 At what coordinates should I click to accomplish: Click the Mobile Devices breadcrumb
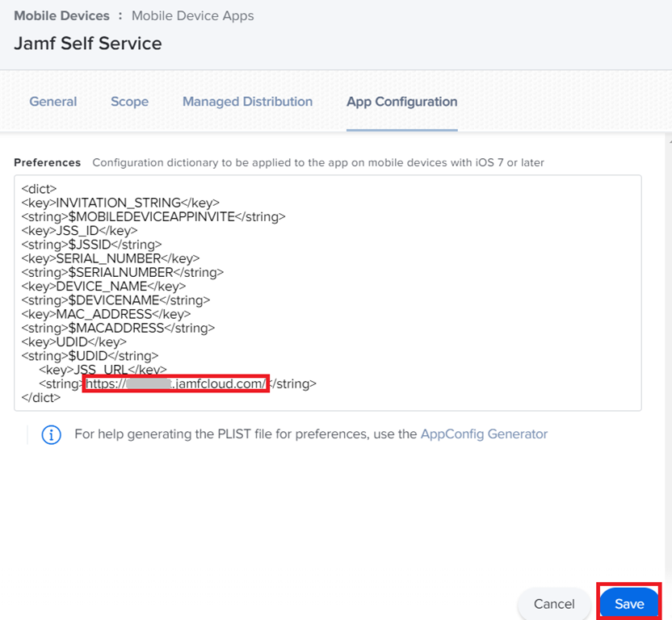pyautogui.click(x=61, y=16)
